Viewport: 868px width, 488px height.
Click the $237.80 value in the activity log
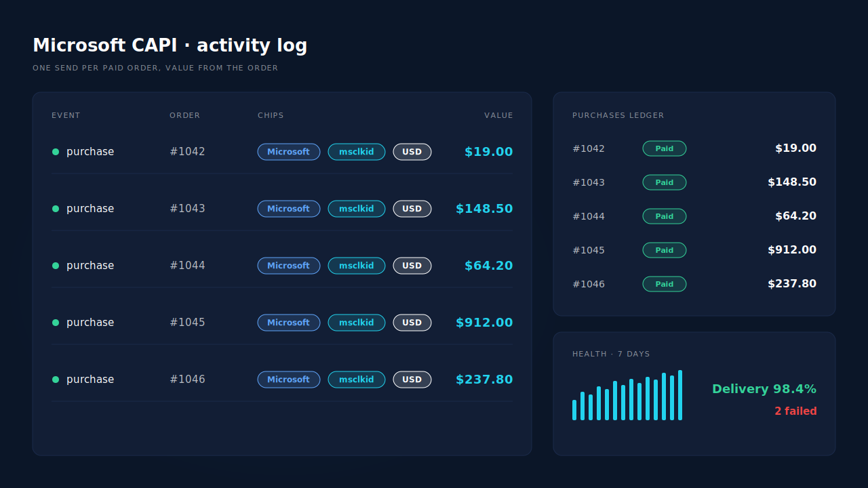click(x=484, y=380)
